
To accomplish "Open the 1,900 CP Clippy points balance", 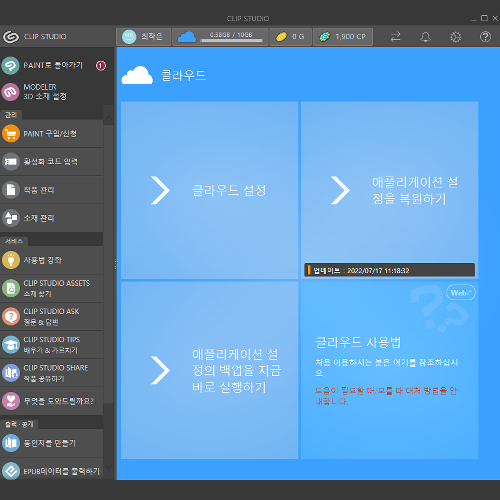I will pos(343,36).
